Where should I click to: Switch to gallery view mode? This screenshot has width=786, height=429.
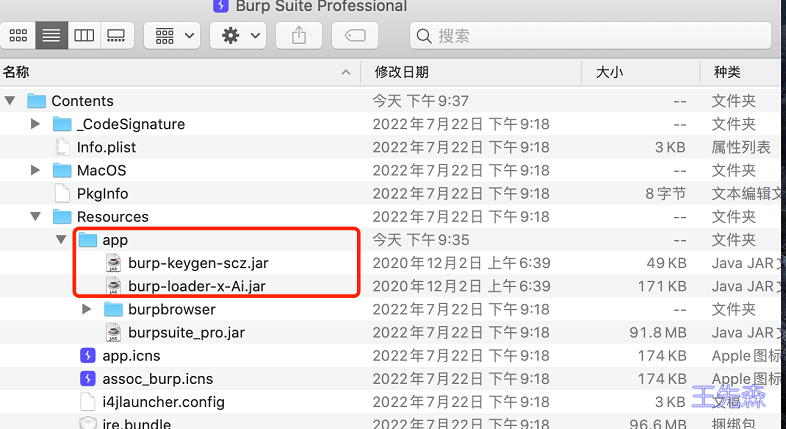116,36
